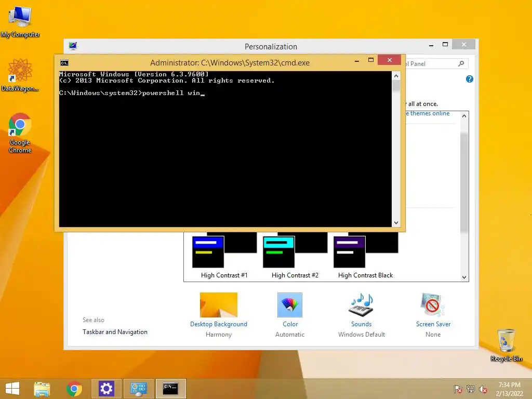Click the Windows Start button
Screen dimensions: 532x399
[12, 389]
